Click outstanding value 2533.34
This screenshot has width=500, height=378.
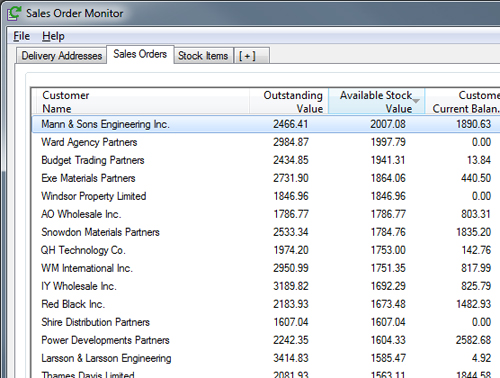[291, 232]
